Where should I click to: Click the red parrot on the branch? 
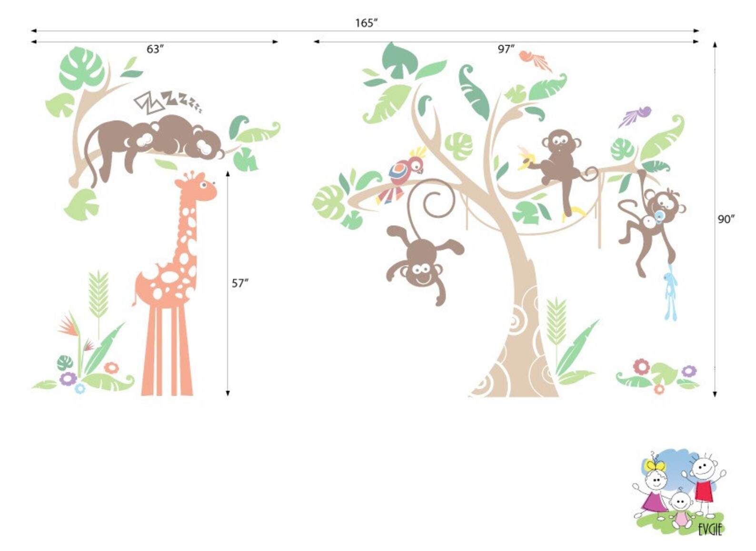click(x=401, y=176)
